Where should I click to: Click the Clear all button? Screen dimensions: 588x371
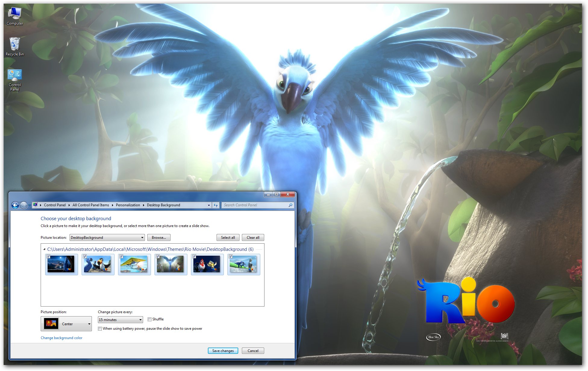coord(253,238)
